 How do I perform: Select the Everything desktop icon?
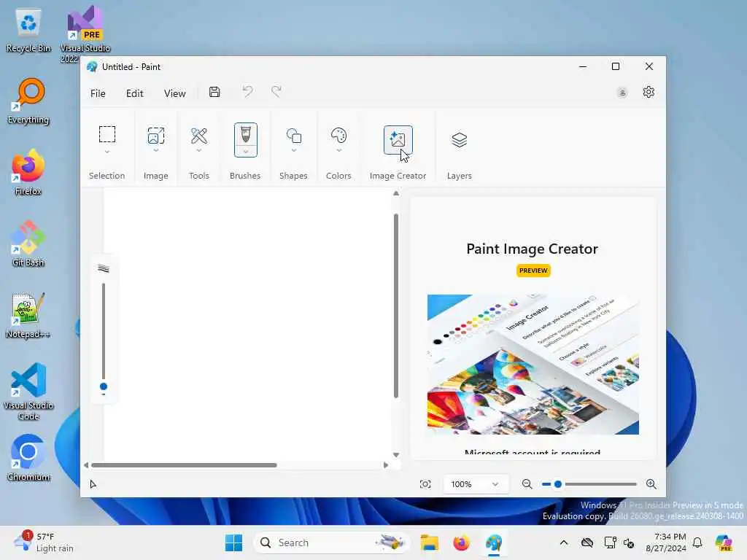[28, 101]
